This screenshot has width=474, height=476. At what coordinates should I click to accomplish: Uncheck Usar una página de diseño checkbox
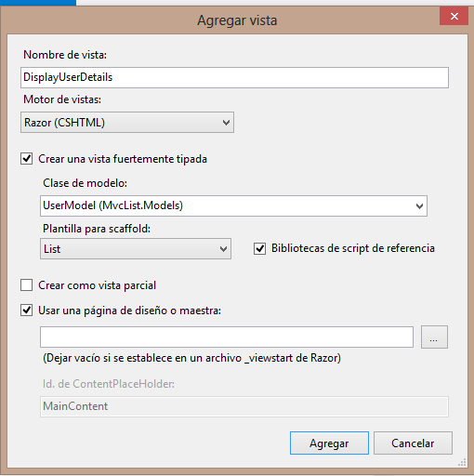click(x=27, y=311)
